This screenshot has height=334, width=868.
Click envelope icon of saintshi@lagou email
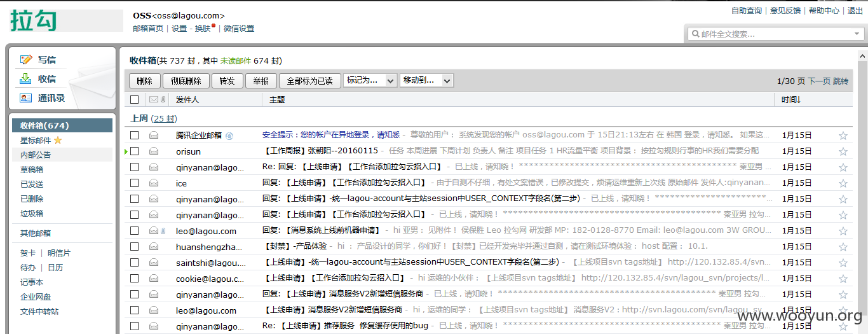pos(154,262)
